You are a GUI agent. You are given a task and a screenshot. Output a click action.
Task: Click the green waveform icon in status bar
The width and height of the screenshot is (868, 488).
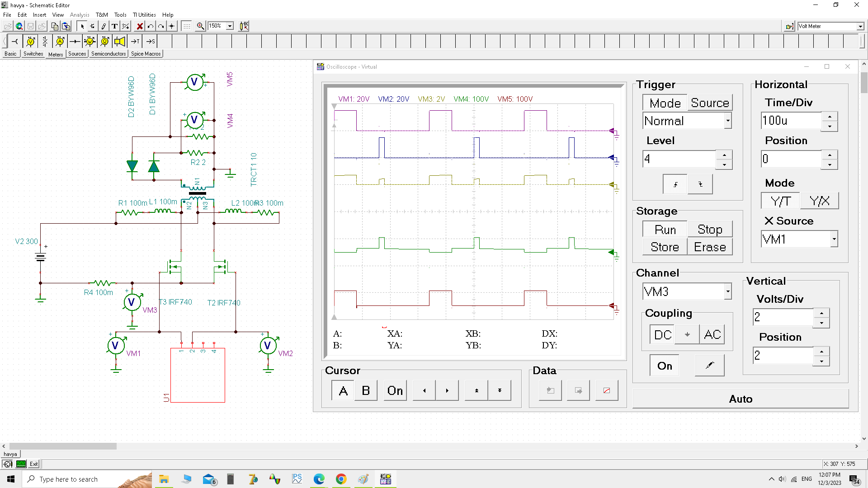(x=21, y=464)
